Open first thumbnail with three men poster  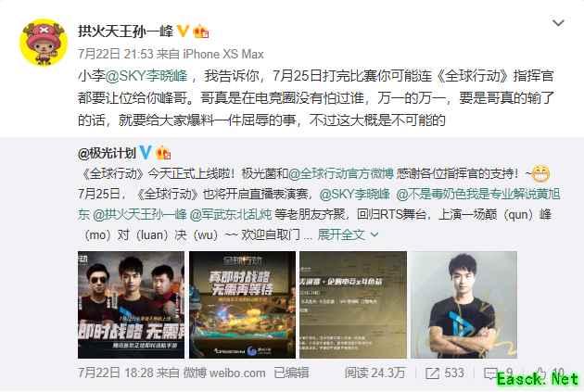(x=131, y=305)
